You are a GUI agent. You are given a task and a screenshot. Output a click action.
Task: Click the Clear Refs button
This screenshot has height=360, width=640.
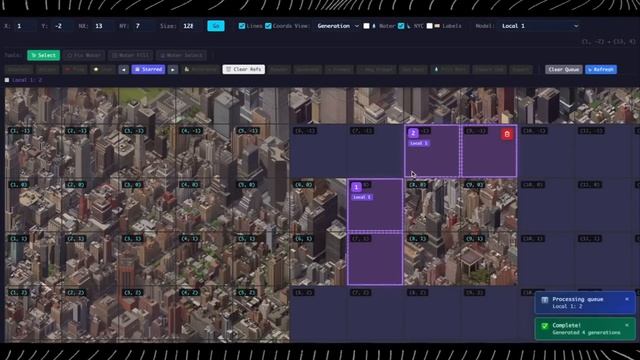(244, 69)
